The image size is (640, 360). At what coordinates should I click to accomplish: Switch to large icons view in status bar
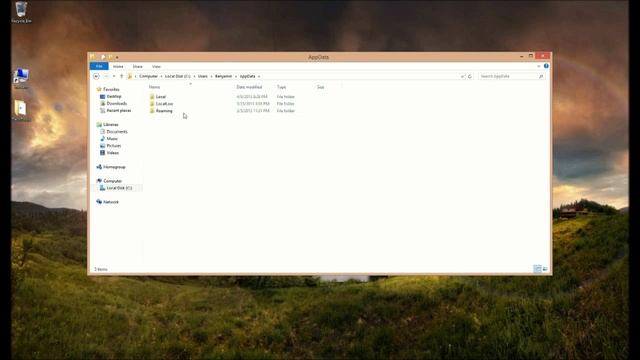coord(545,269)
